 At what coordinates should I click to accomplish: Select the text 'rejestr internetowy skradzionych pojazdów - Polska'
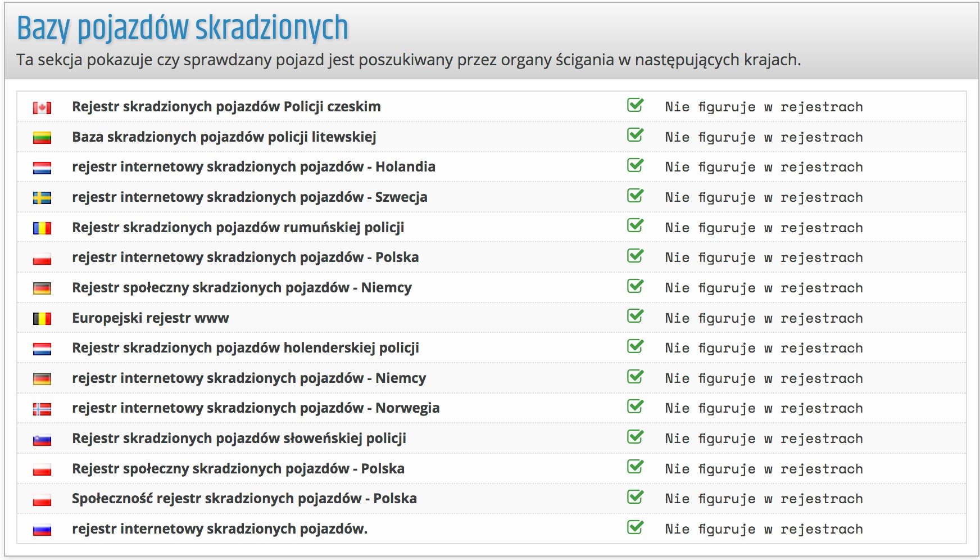coord(246,258)
